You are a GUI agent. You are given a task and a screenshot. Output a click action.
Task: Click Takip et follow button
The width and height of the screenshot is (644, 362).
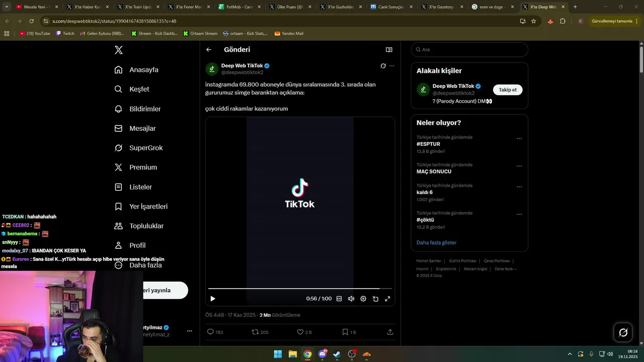click(x=508, y=90)
